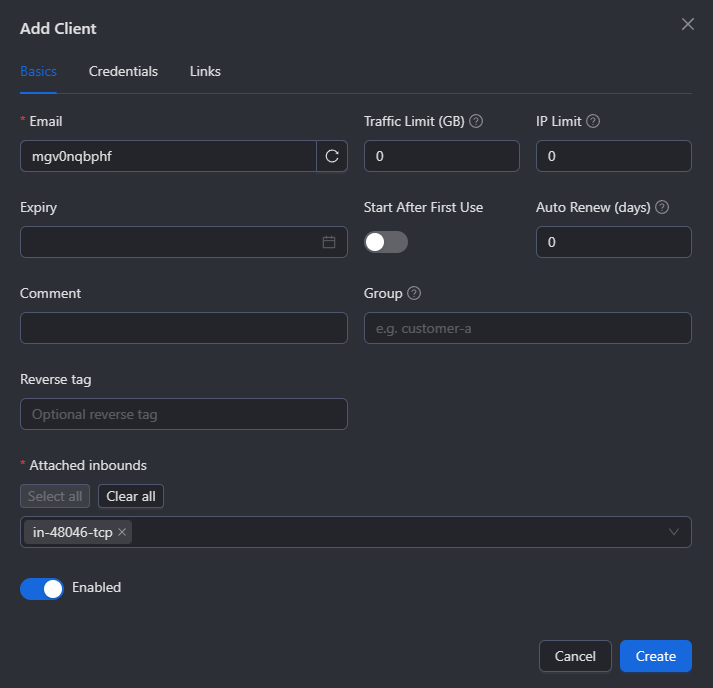Cancel adding the client
The width and height of the screenshot is (713, 688).
[x=575, y=656]
